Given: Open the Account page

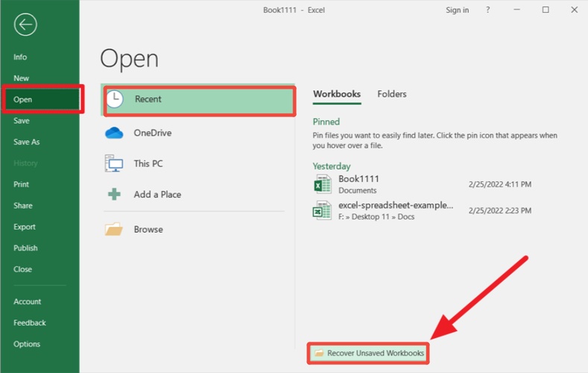Looking at the screenshot, I should click(28, 301).
